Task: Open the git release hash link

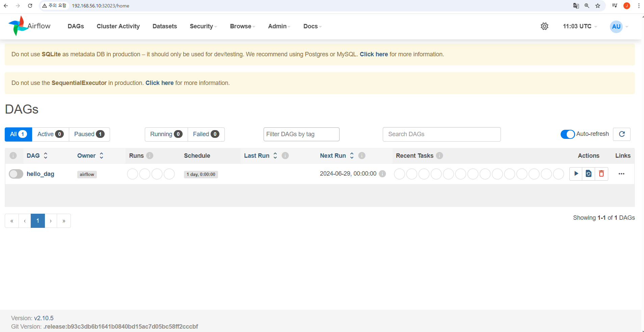Action: coord(120,327)
